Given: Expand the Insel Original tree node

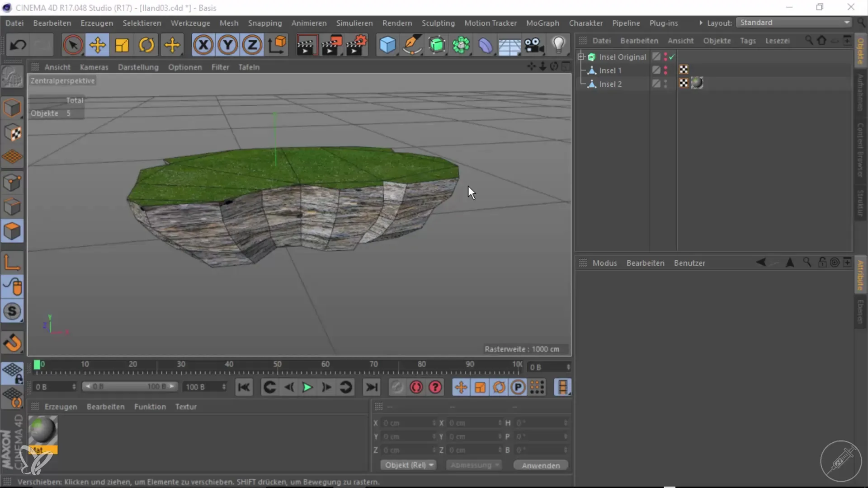Looking at the screenshot, I should coord(581,56).
